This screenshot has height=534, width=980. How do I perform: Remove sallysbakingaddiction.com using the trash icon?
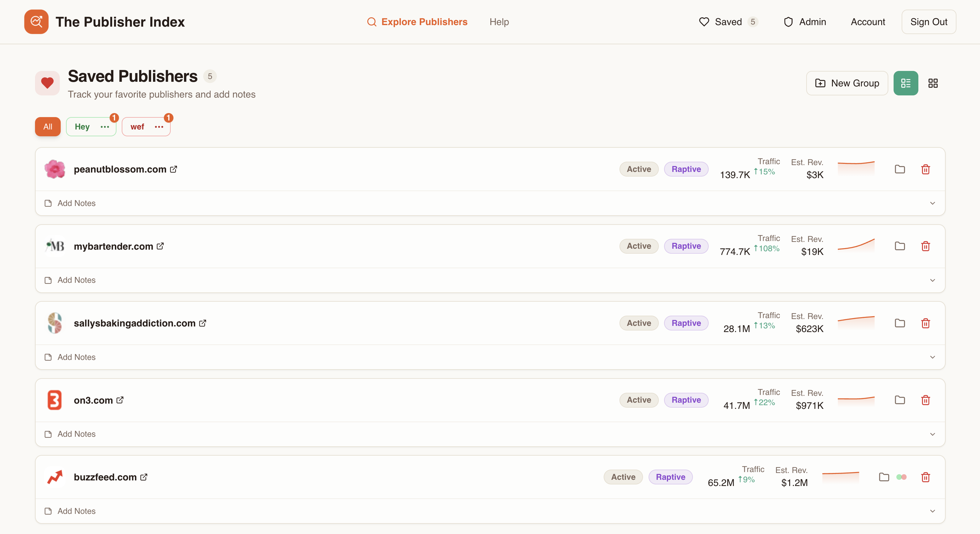(x=925, y=323)
